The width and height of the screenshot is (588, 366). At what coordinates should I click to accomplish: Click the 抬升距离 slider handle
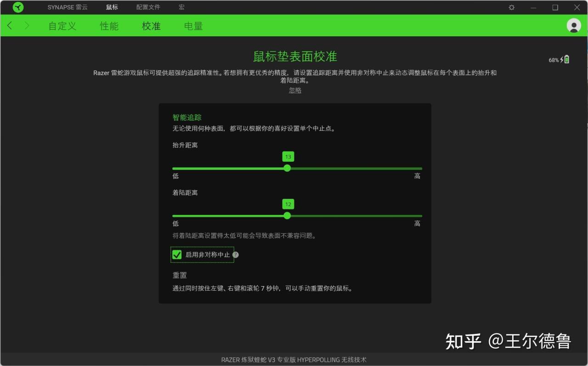click(x=287, y=168)
